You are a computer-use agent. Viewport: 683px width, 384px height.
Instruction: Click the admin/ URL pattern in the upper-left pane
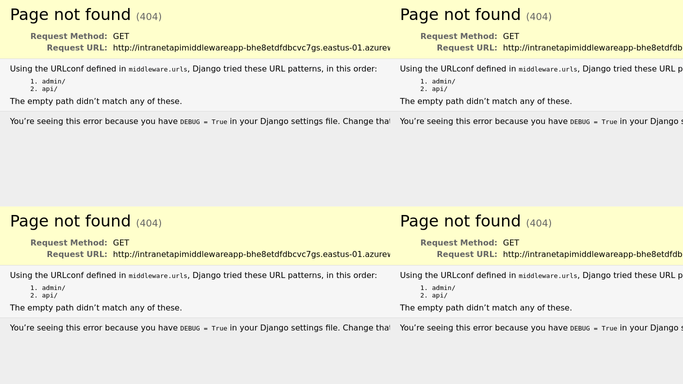coord(54,81)
